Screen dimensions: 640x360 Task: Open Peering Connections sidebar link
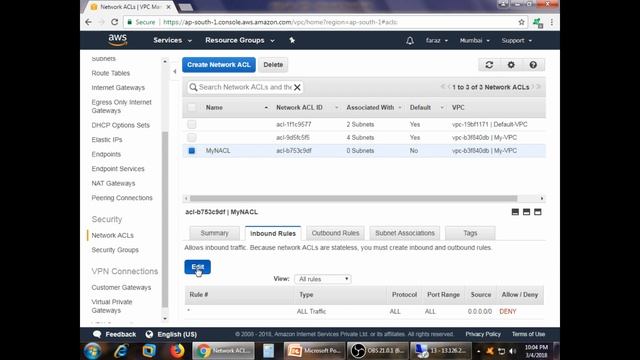click(122, 198)
